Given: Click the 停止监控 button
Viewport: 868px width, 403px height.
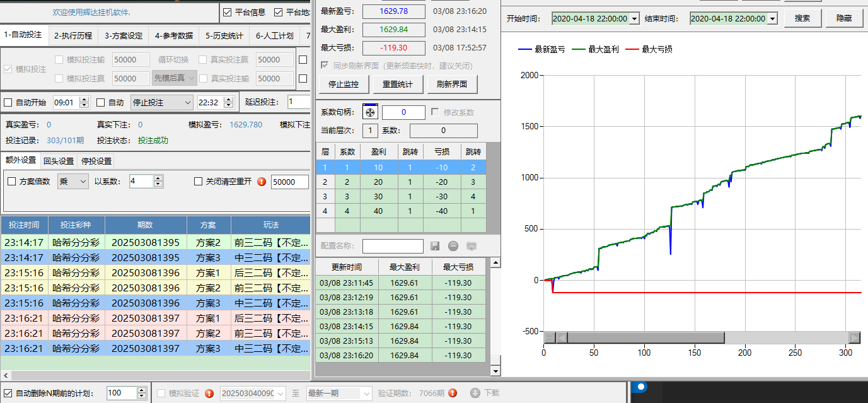Looking at the screenshot, I should click(x=343, y=84).
